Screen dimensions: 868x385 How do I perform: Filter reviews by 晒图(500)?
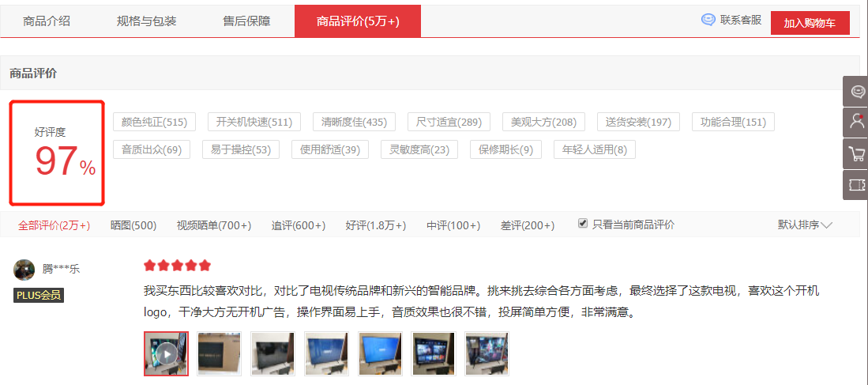(x=133, y=225)
